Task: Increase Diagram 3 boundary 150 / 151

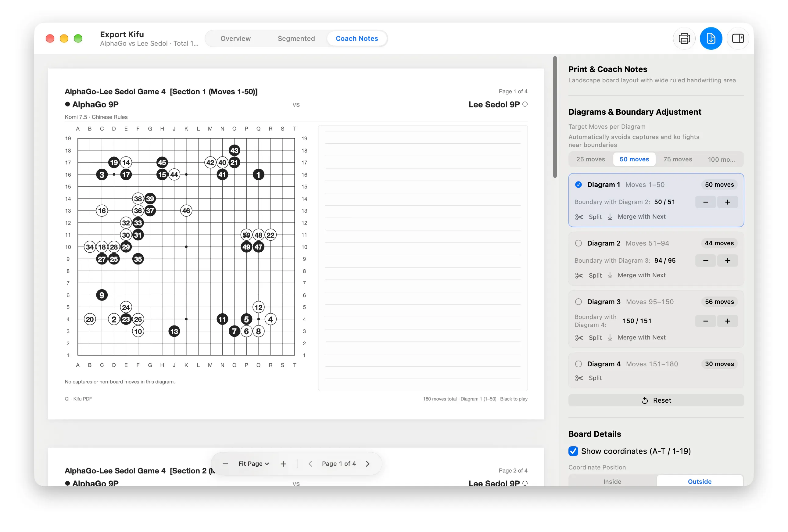Action: [x=728, y=321]
